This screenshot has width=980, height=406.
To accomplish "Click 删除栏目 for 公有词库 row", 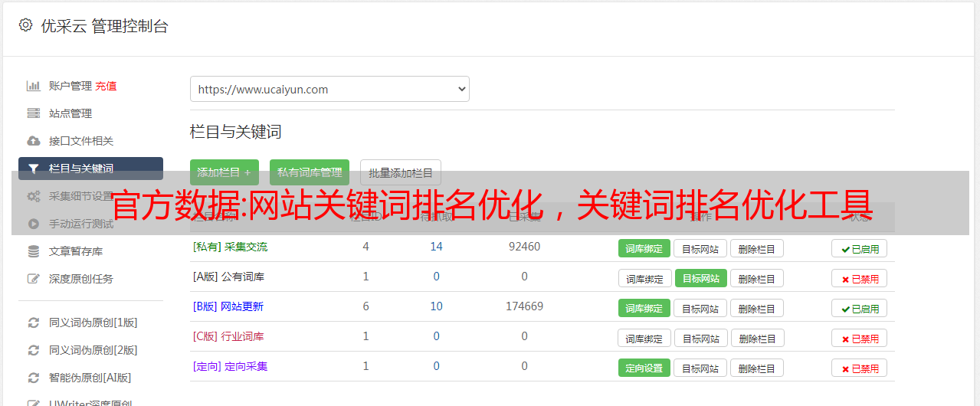I will click(757, 278).
